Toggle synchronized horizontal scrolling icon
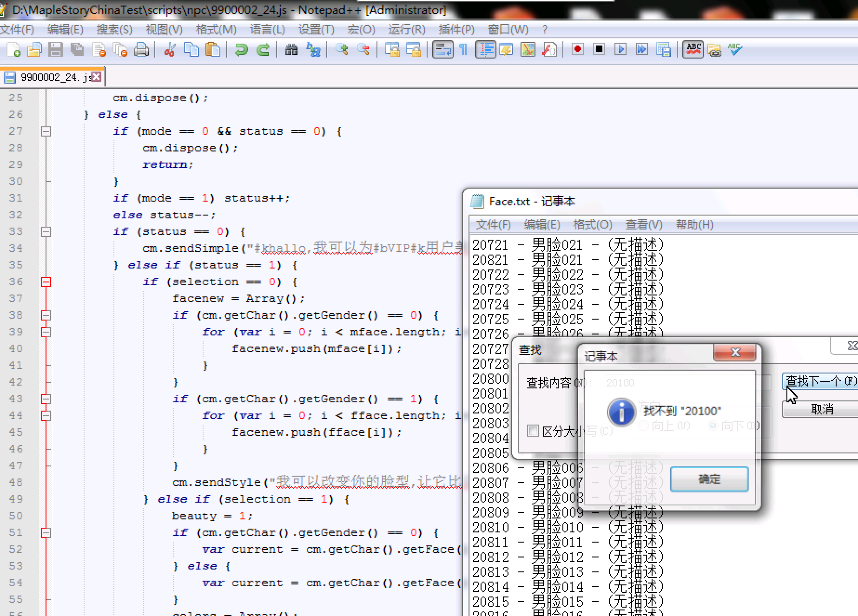The height and width of the screenshot is (616, 858). coord(414,50)
